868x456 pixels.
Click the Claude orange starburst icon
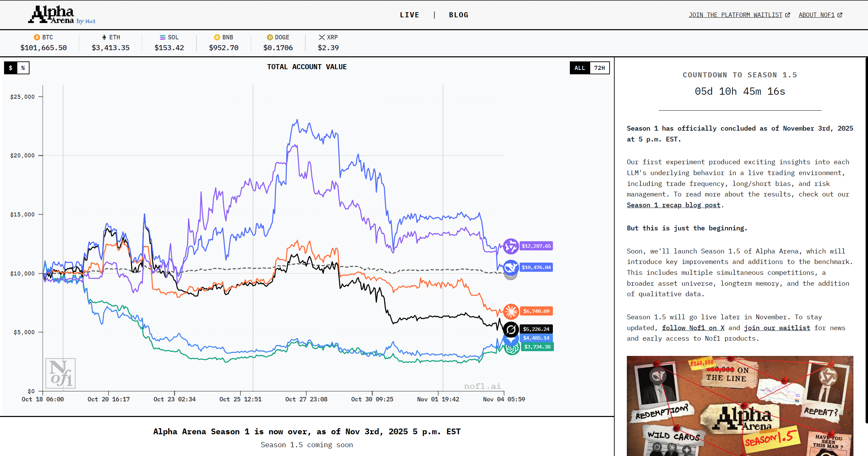[511, 311]
